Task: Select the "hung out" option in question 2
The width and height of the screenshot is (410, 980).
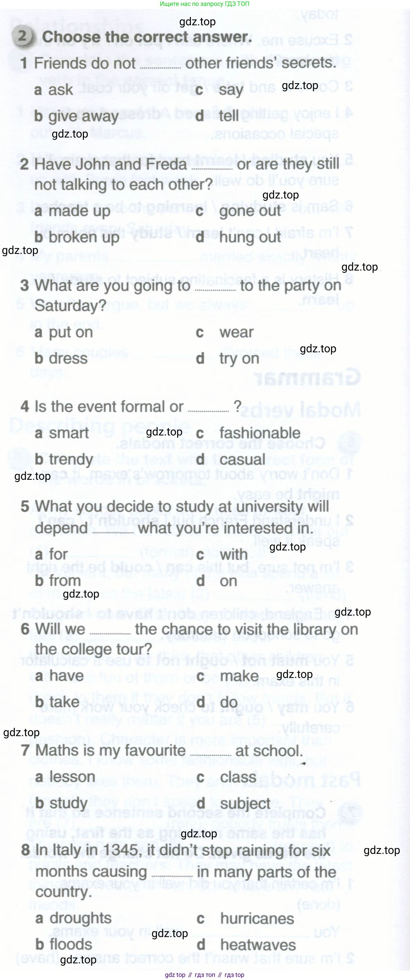Action: point(250,237)
